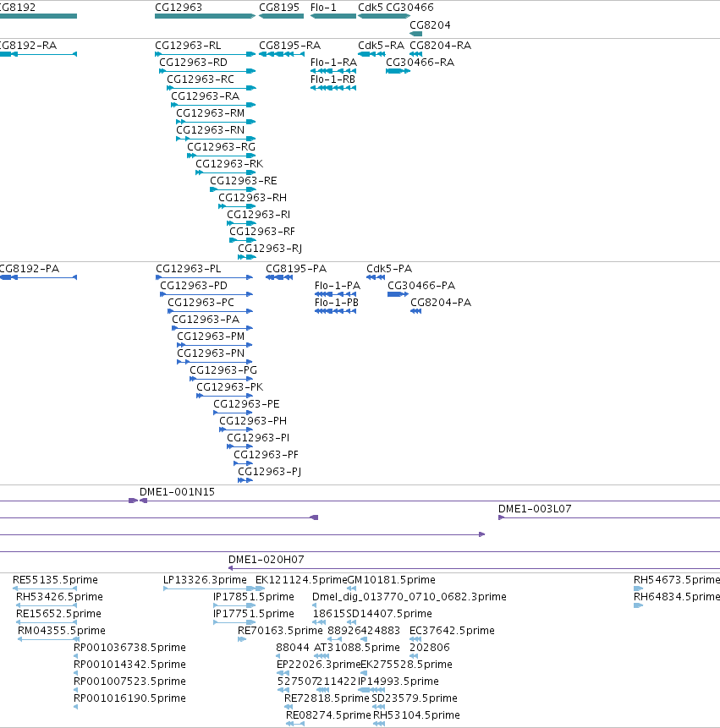
Task: Select EST label RH64834.5prime
Action: point(677,597)
